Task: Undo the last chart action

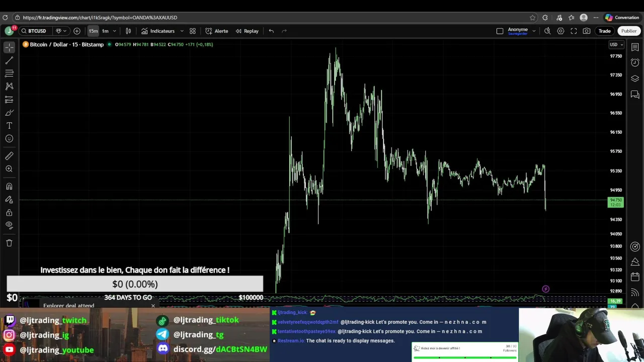Action: point(271,31)
